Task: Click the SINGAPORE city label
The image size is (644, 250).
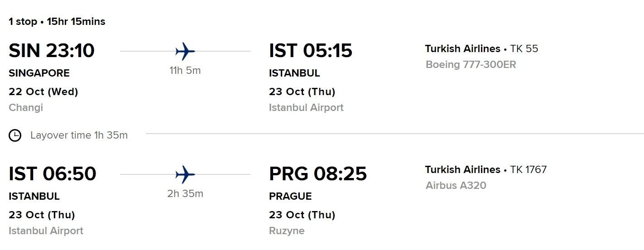Action: tap(39, 73)
